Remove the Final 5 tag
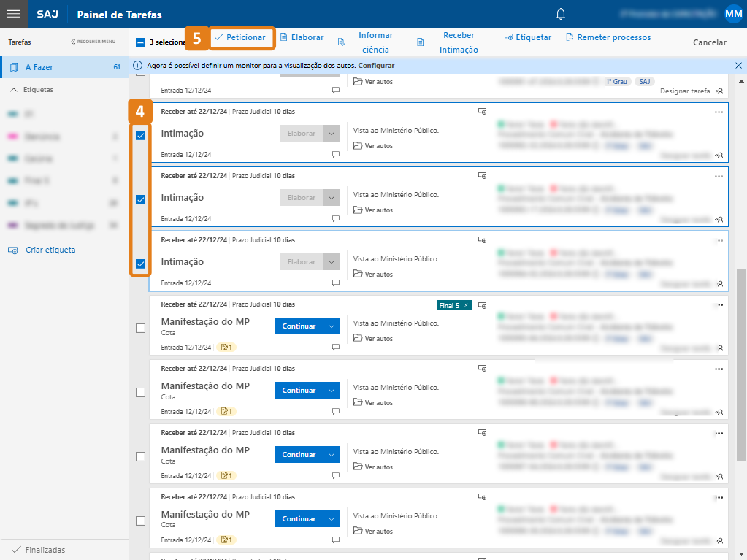 (x=467, y=305)
